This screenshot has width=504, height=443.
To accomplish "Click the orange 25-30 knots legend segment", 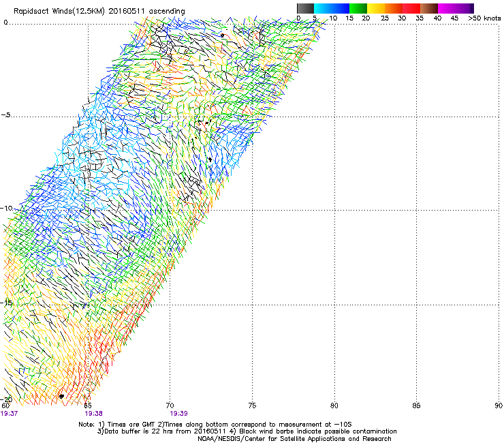I will (x=394, y=8).
